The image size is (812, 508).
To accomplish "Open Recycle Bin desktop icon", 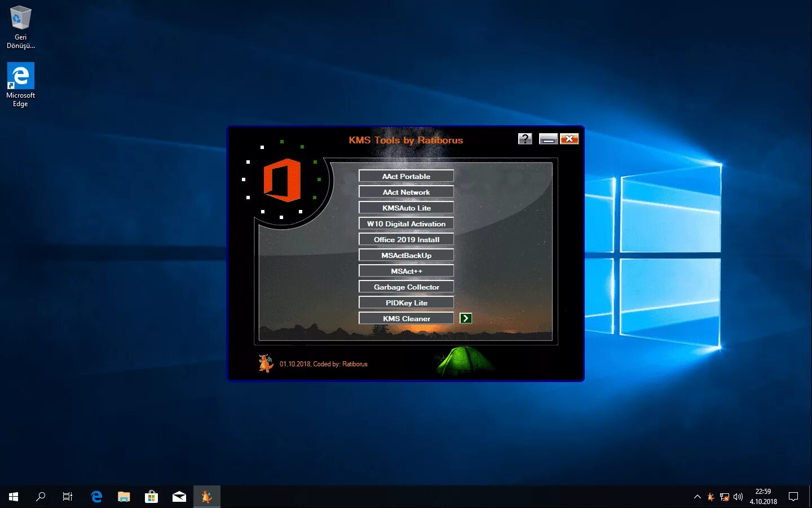I will tap(20, 27).
